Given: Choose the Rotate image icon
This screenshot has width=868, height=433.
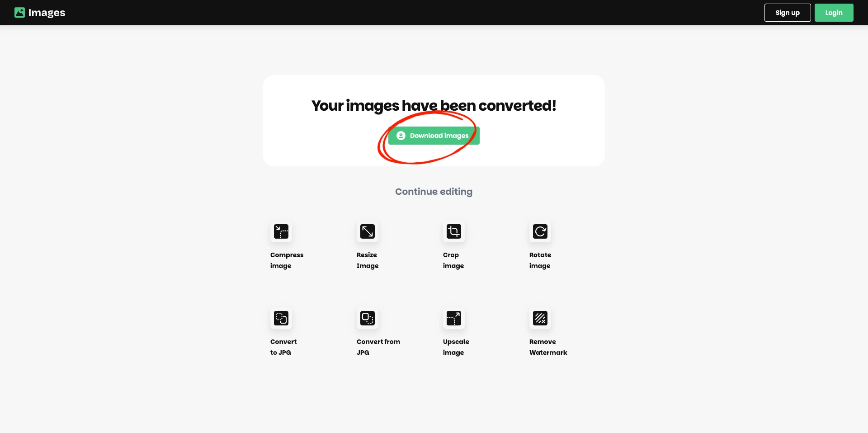Looking at the screenshot, I should point(540,231).
